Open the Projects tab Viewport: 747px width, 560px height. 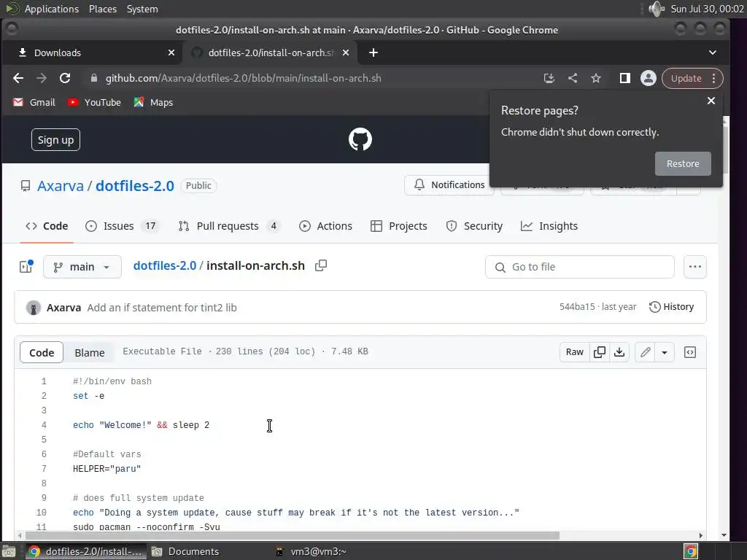pyautogui.click(x=399, y=226)
